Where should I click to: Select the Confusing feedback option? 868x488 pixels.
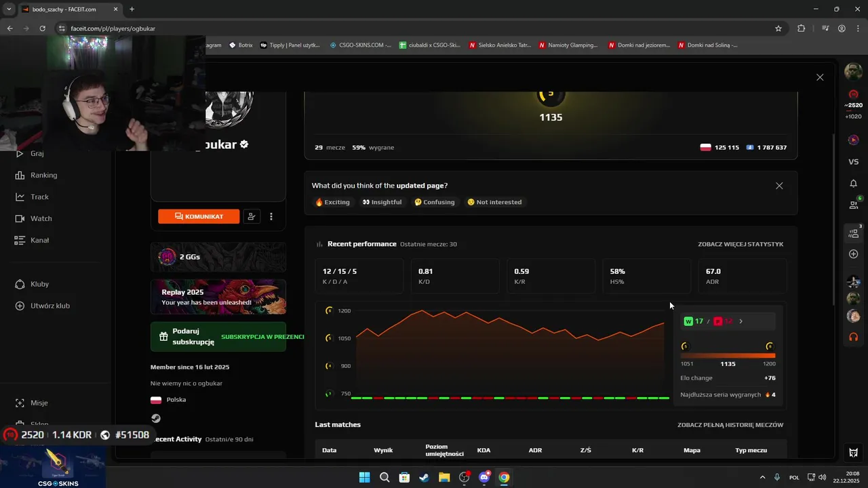coord(435,202)
